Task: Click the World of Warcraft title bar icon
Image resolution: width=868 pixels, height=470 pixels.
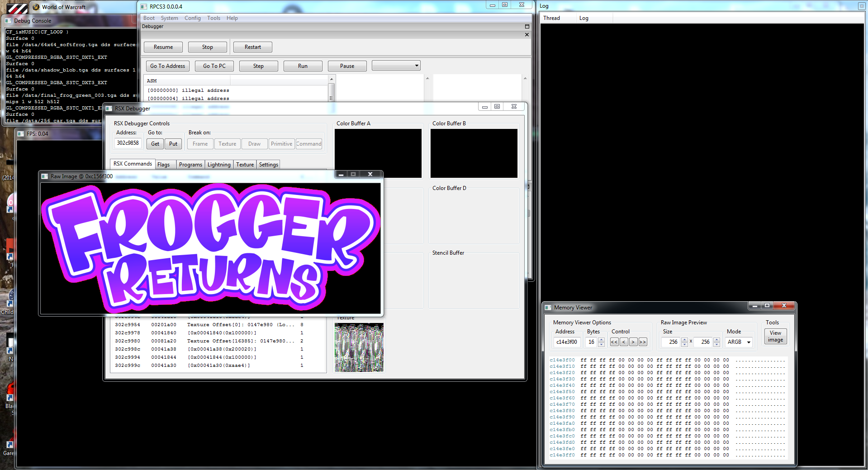Action: (x=36, y=7)
